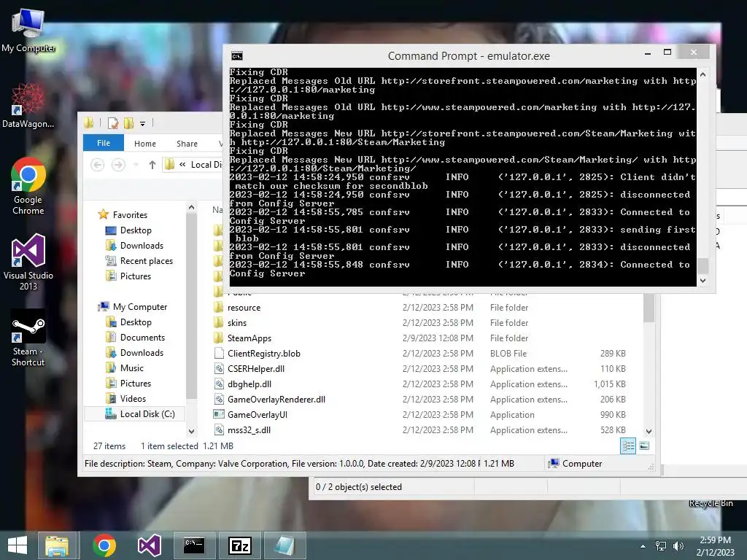Viewport: 747px width, 560px height.
Task: Open Desktop under Favorites
Action: [136, 230]
